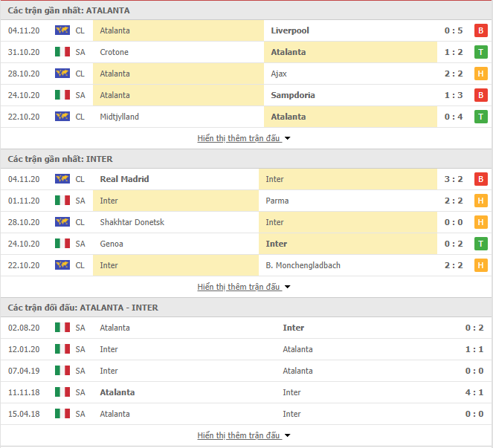This screenshot has width=493, height=448.
Task: Open the Atalanta 4:1 Inter match score
Action: pyautogui.click(x=474, y=392)
